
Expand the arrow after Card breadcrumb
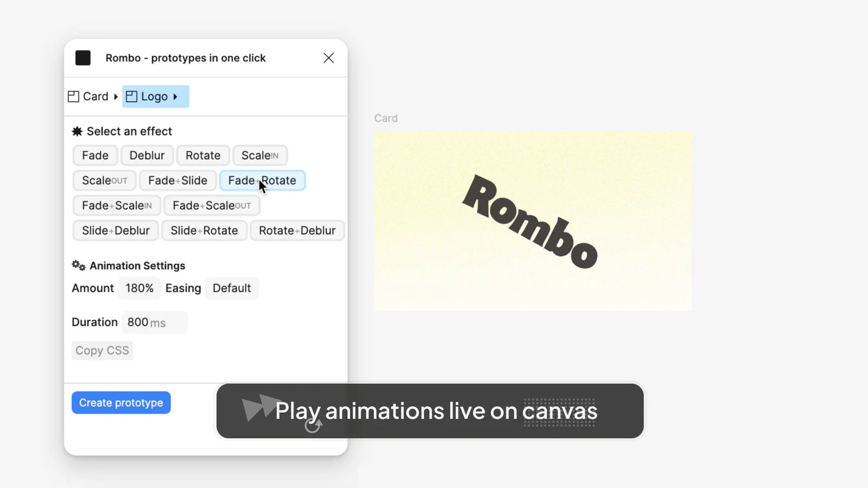(116, 97)
